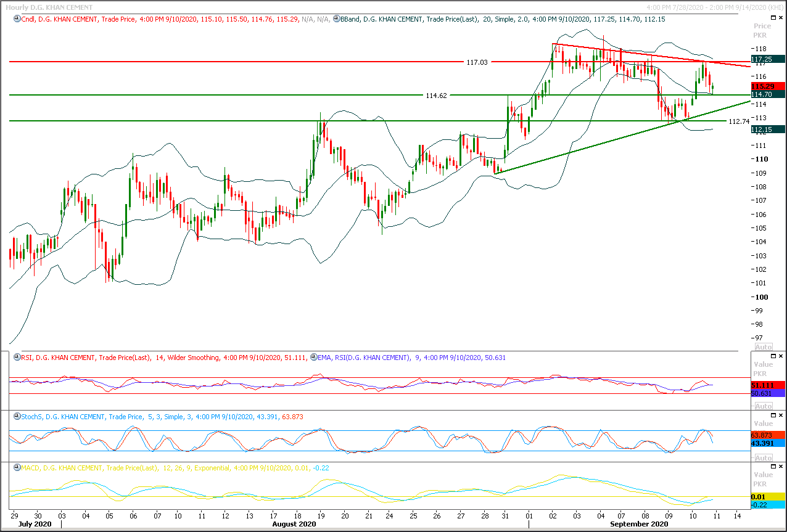Click the 0.01 MACD value tag

767,496
